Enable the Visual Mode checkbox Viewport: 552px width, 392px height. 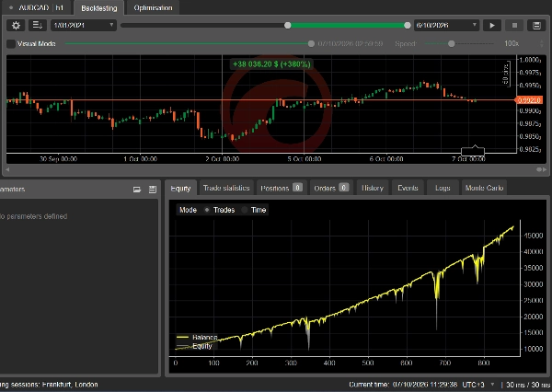pyautogui.click(x=11, y=43)
